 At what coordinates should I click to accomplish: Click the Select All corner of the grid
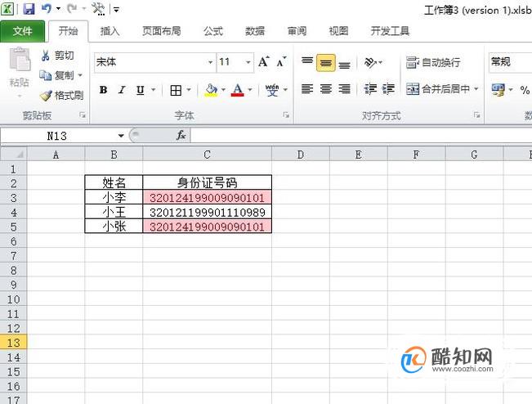click(x=14, y=154)
